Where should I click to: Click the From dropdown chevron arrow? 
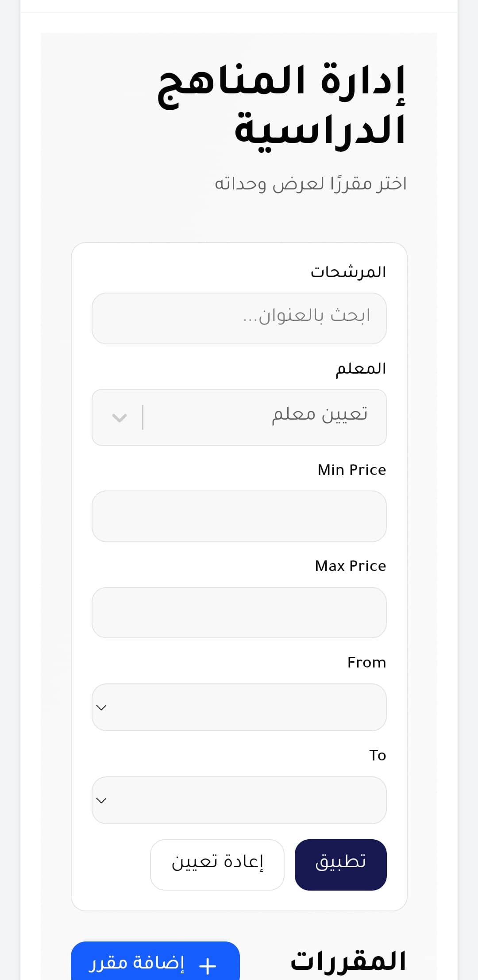pyautogui.click(x=101, y=707)
